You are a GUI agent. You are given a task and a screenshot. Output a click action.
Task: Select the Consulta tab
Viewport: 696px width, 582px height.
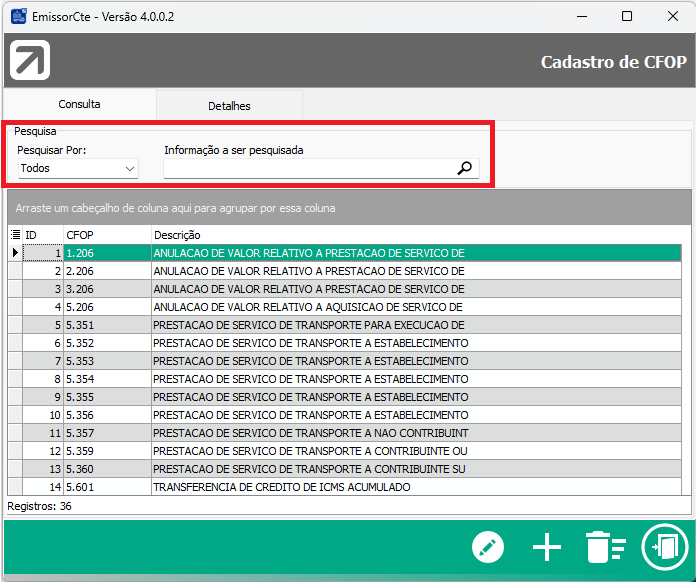pyautogui.click(x=79, y=105)
